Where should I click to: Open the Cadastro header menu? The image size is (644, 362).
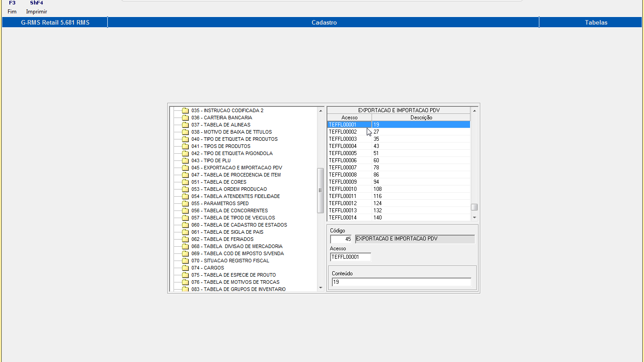324,22
